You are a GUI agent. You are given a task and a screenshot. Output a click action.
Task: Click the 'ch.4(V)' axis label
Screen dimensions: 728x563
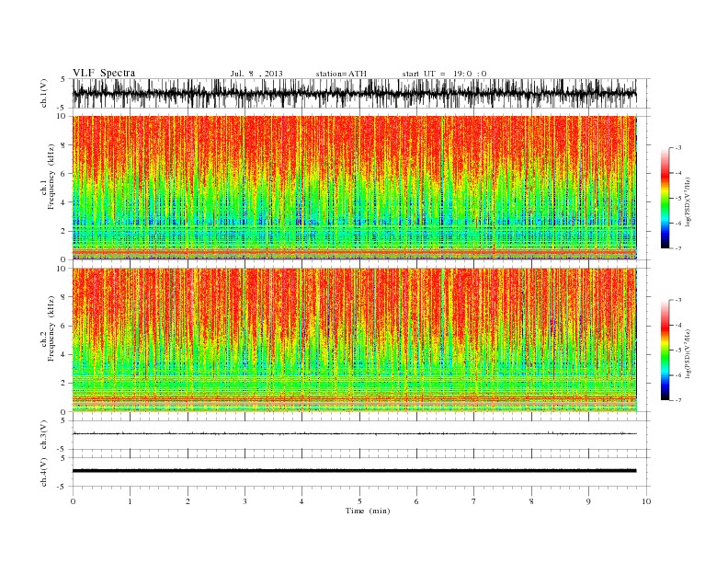tap(44, 472)
